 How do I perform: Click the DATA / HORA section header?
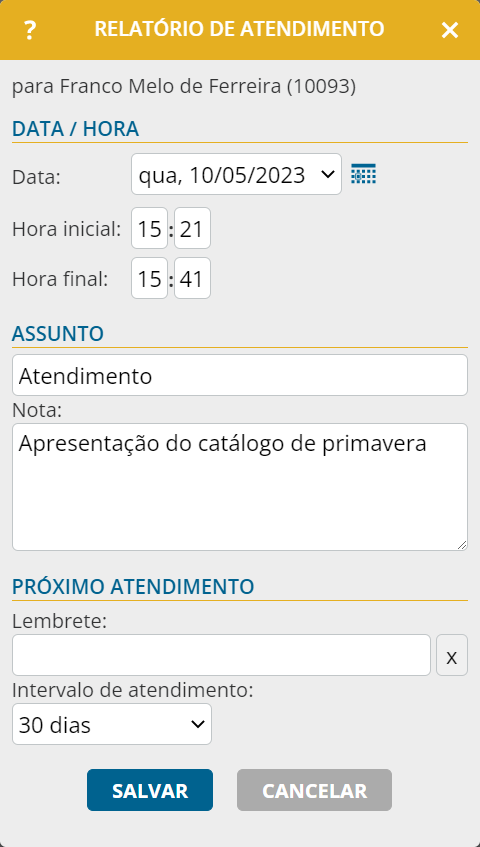point(76,130)
